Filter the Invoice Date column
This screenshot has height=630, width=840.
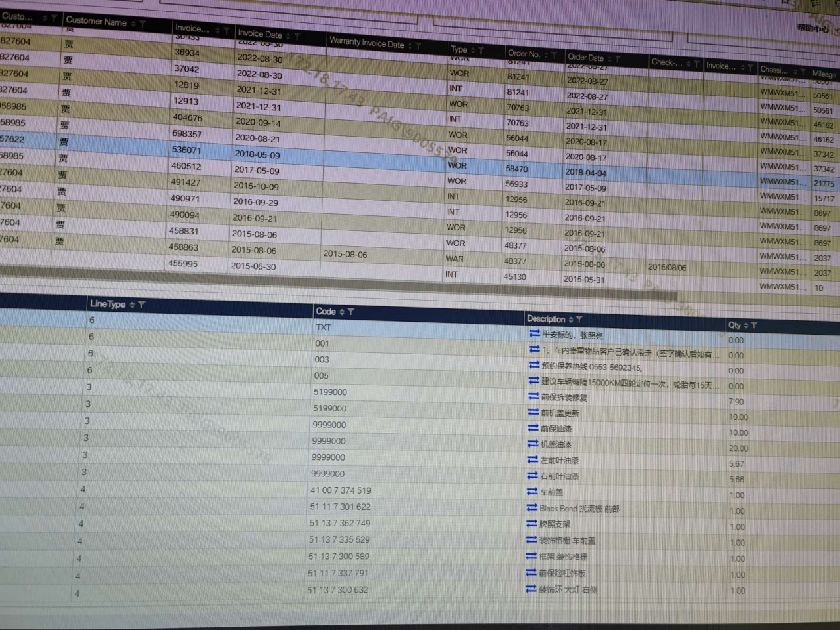(x=297, y=36)
